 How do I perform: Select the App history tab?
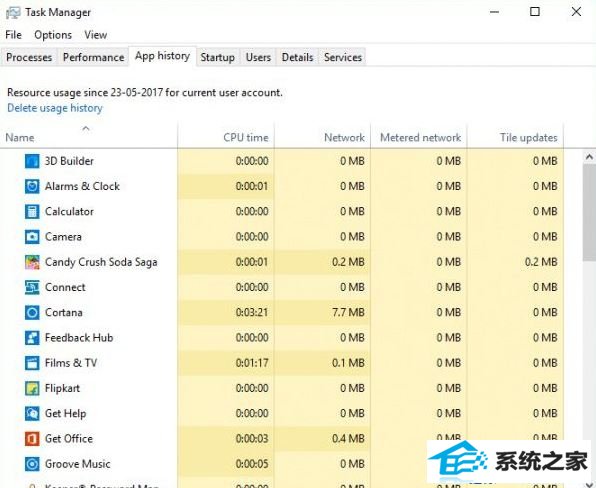click(x=162, y=56)
